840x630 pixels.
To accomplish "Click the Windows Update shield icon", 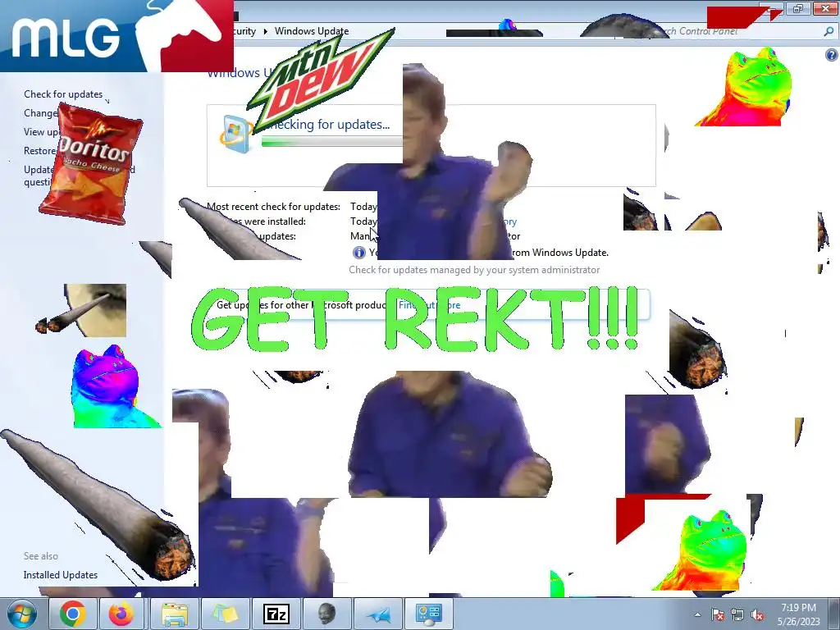I will pyautogui.click(x=235, y=134).
